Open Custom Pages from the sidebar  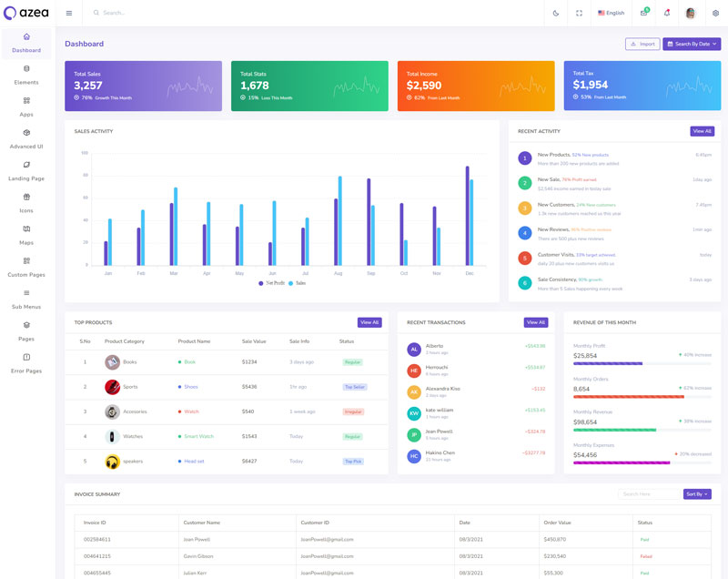pyautogui.click(x=26, y=266)
